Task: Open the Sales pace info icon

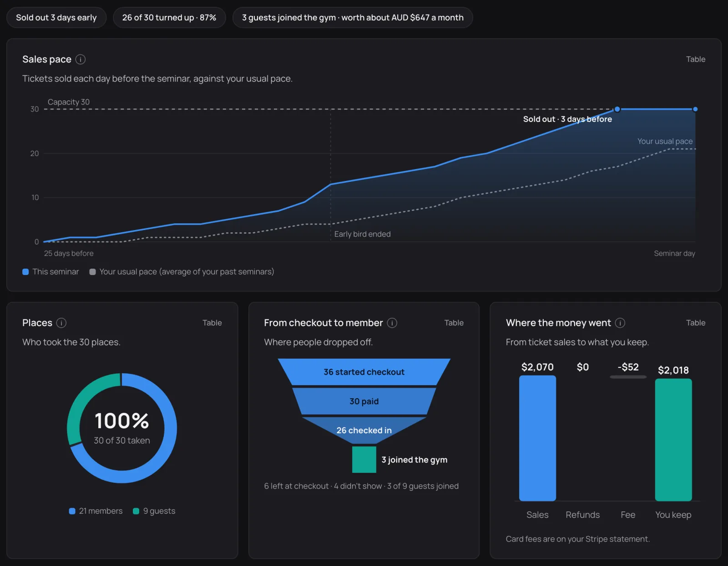Action: click(81, 60)
